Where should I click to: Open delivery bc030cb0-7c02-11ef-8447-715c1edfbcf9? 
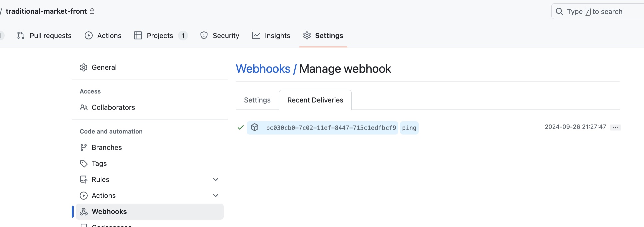click(331, 128)
